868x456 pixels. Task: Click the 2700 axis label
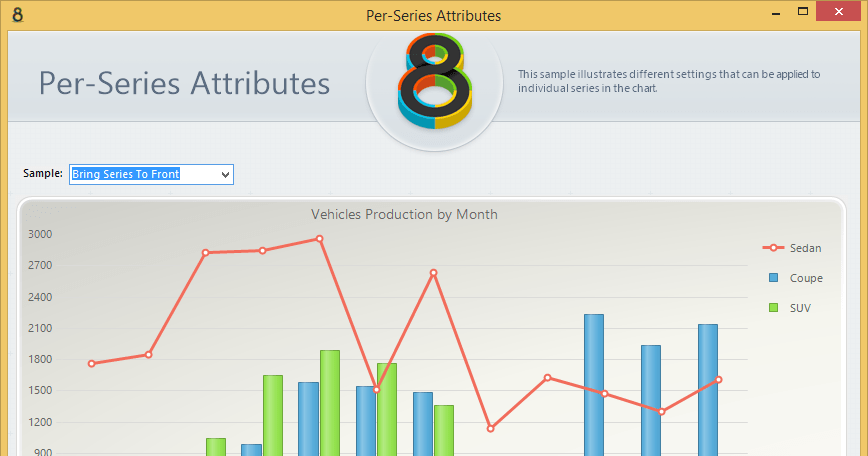(40, 266)
